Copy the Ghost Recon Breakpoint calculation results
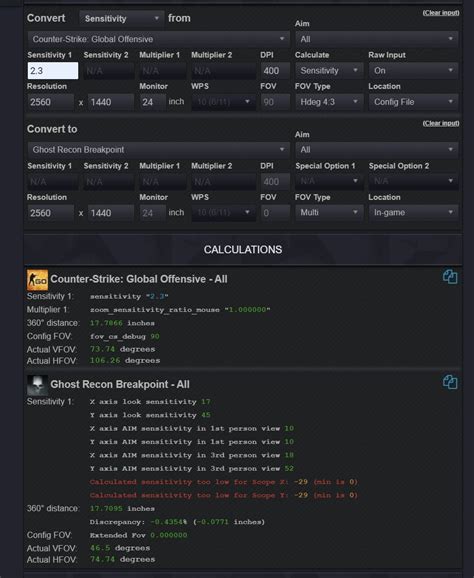Screen dimensions: 474x578 pos(450,382)
